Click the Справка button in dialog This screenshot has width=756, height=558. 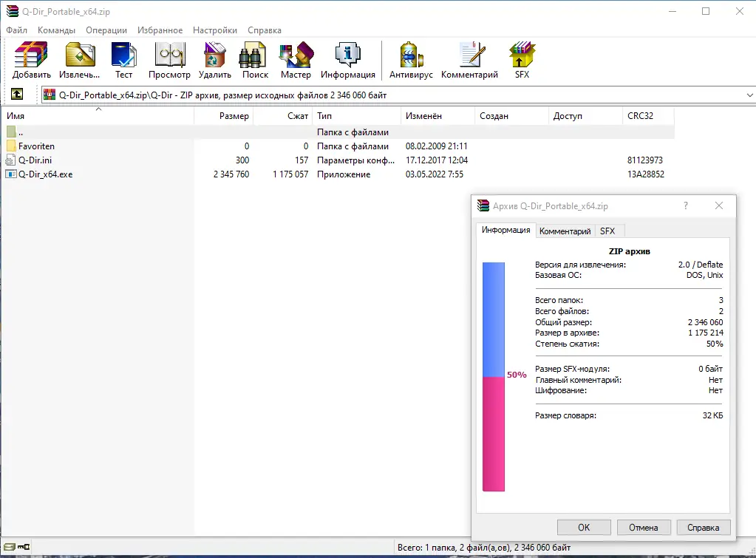tap(703, 527)
